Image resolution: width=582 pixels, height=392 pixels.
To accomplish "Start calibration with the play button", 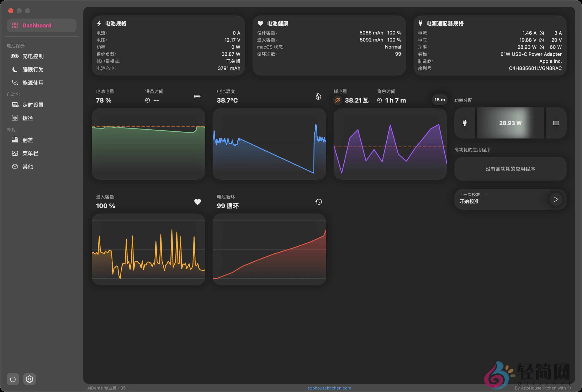I will (x=555, y=199).
